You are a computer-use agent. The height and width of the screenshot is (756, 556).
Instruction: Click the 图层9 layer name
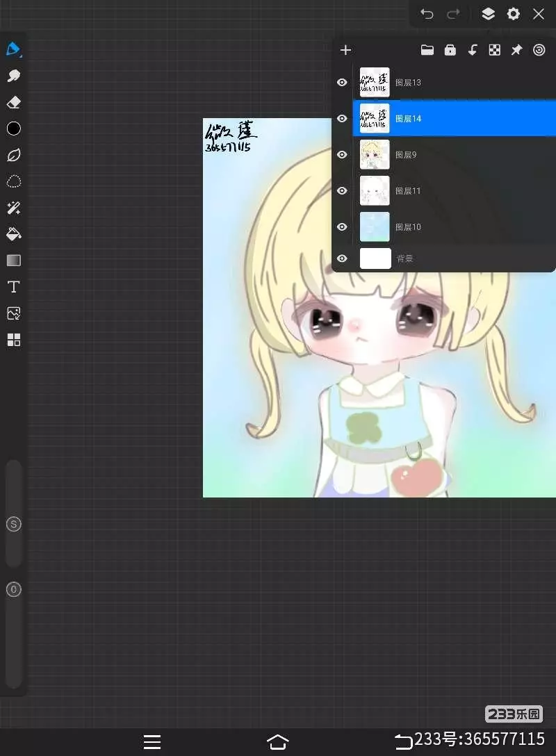[406, 155]
